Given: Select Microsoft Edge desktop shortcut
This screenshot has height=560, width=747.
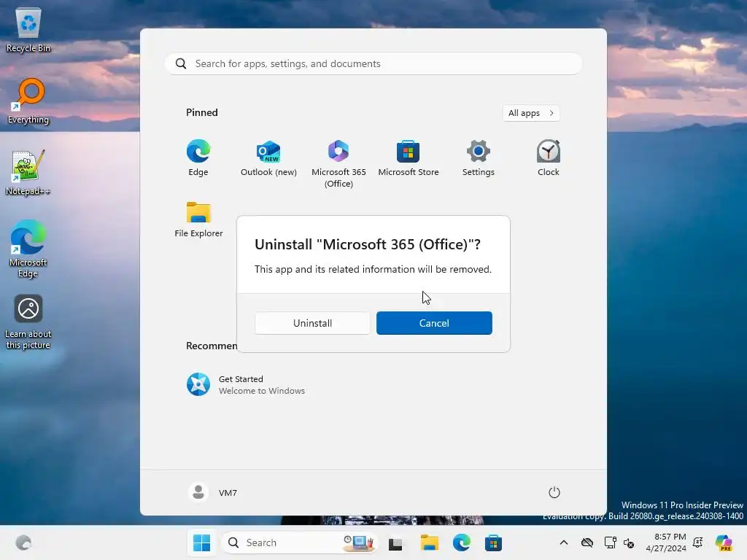Looking at the screenshot, I should 28,249.
